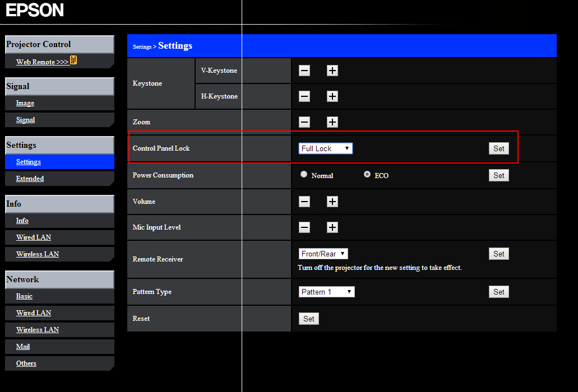Increase the Zoom level
Viewport: 578px width, 392px height.
coord(332,122)
